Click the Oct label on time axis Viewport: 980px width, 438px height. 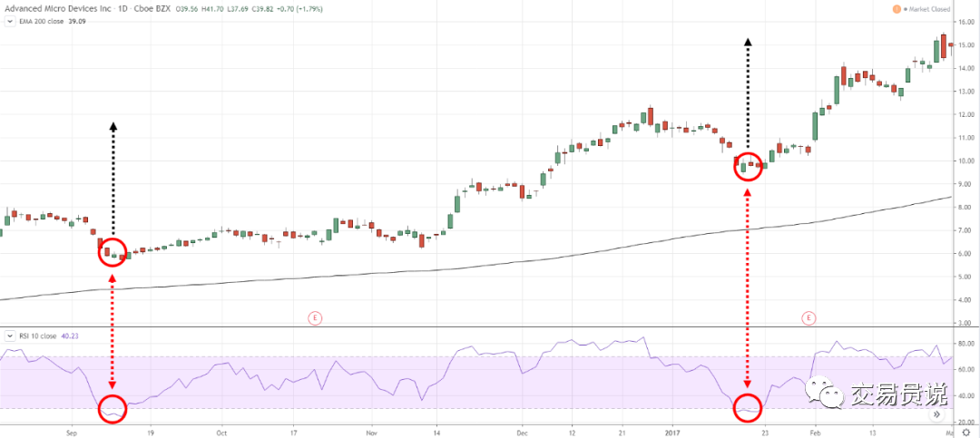(220, 432)
